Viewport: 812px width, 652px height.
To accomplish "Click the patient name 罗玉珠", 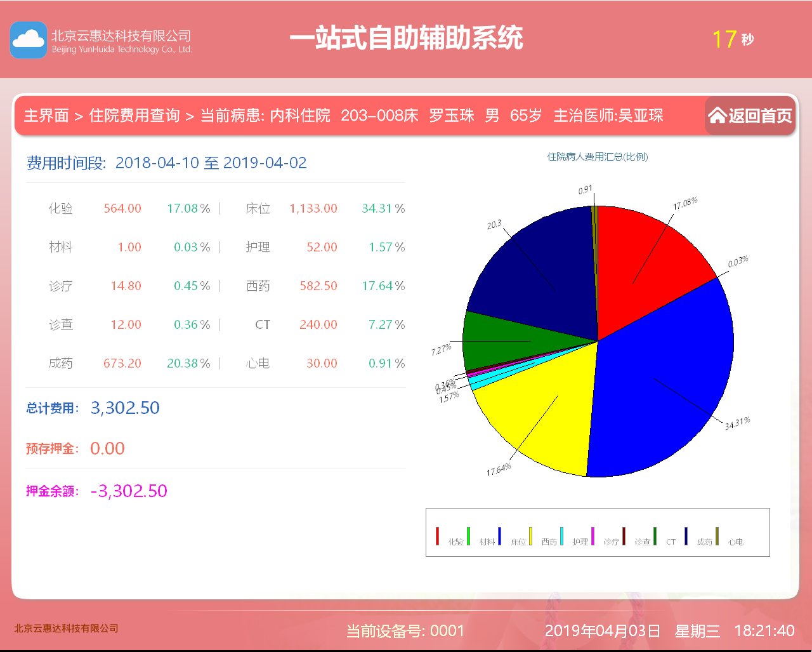I will point(452,116).
